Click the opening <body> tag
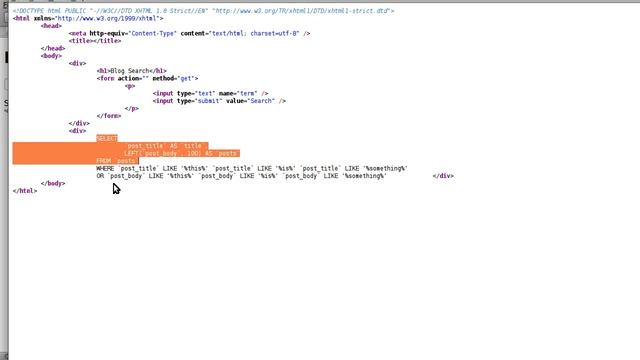The image size is (640, 360). [x=51, y=56]
